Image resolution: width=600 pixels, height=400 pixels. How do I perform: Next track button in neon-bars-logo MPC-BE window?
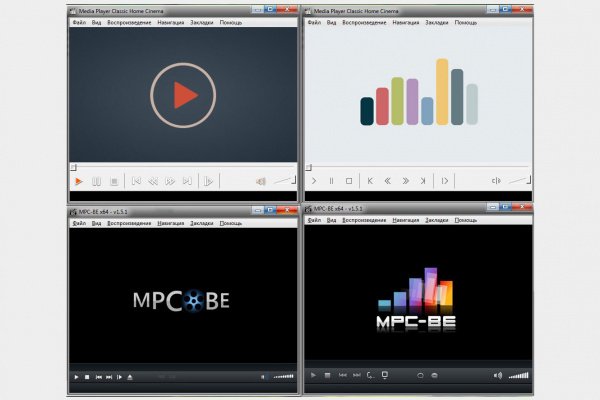[357, 375]
